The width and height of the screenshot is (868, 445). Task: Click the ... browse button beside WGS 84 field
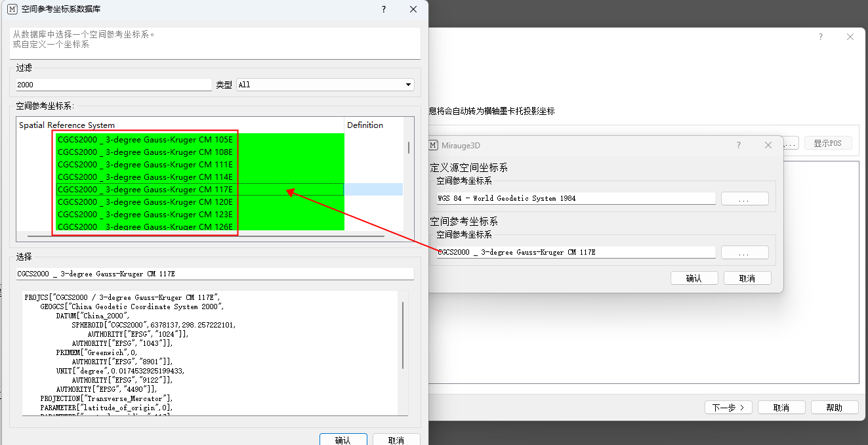tap(745, 198)
